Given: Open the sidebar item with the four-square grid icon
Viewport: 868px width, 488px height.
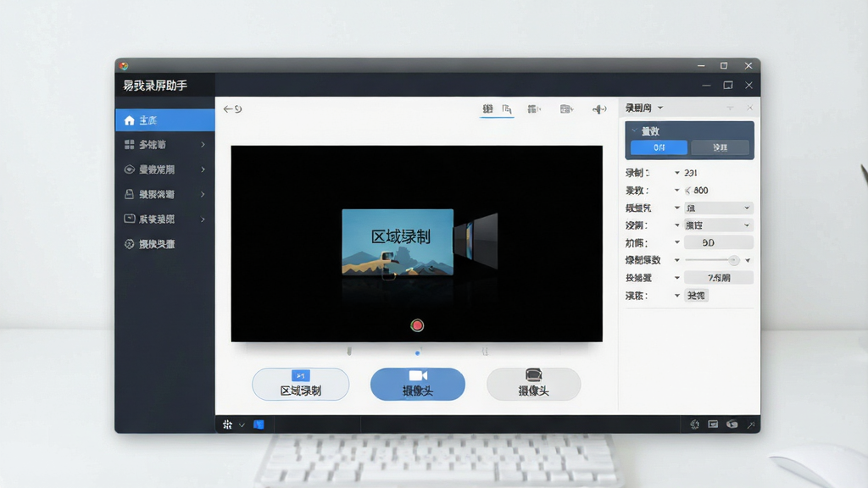Looking at the screenshot, I should 165,144.
